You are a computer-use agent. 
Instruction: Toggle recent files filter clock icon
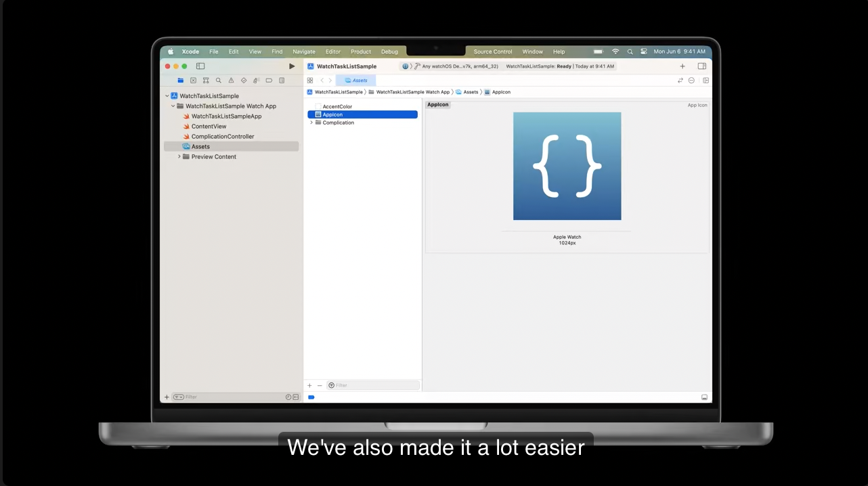(x=288, y=397)
